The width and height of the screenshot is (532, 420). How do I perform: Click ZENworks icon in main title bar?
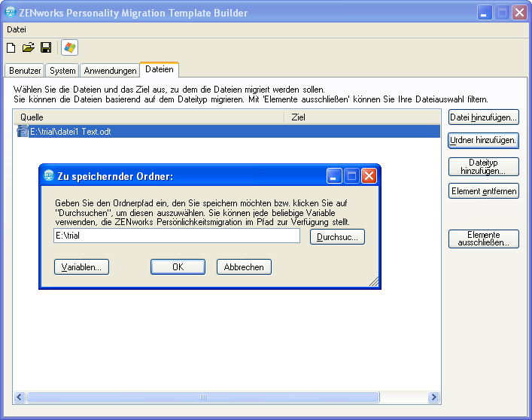click(x=11, y=12)
